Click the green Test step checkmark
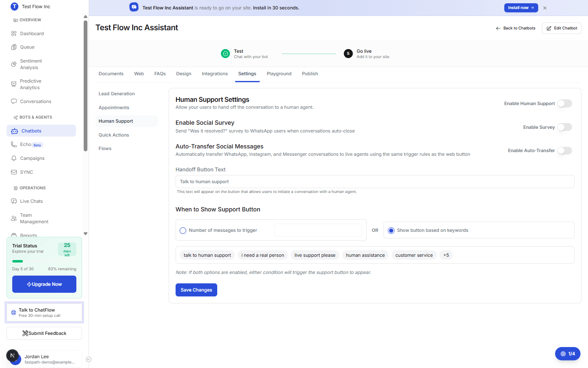The width and height of the screenshot is (588, 368). 225,54
